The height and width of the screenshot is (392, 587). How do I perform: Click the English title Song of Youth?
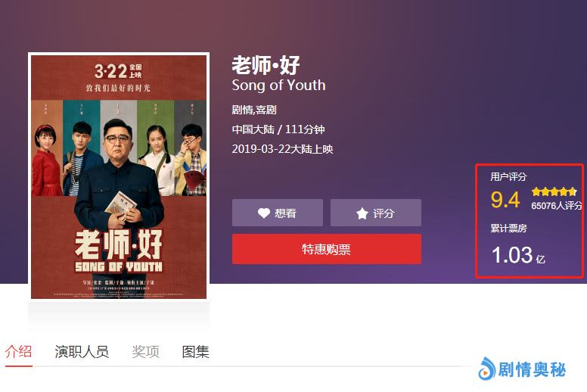coord(278,86)
